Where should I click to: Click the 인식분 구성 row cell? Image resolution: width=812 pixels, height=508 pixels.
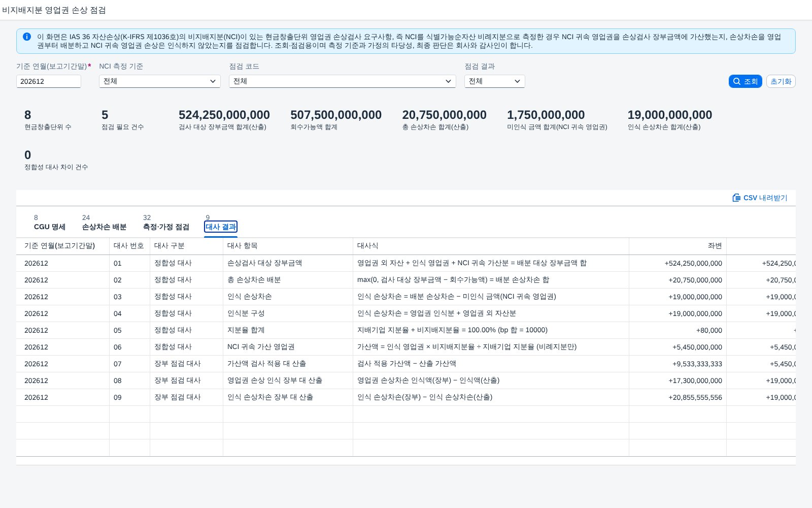click(288, 313)
